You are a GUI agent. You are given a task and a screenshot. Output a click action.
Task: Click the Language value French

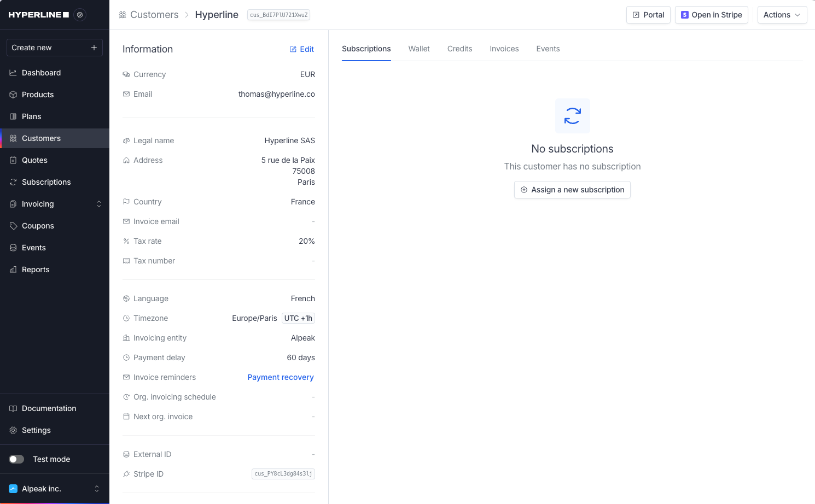tap(302, 298)
